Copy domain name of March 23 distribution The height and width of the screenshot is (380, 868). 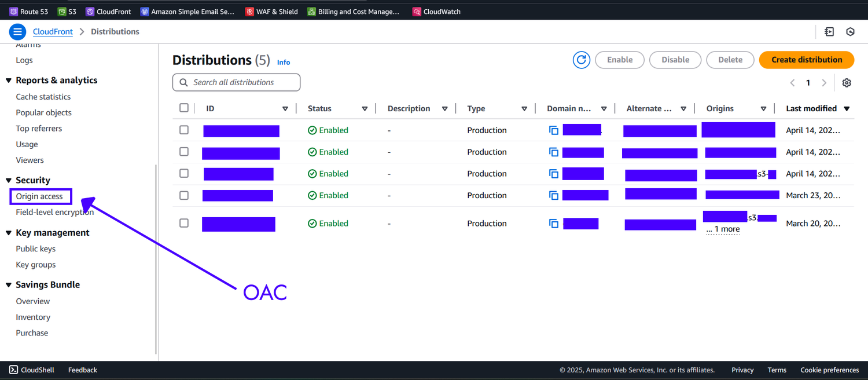(554, 196)
